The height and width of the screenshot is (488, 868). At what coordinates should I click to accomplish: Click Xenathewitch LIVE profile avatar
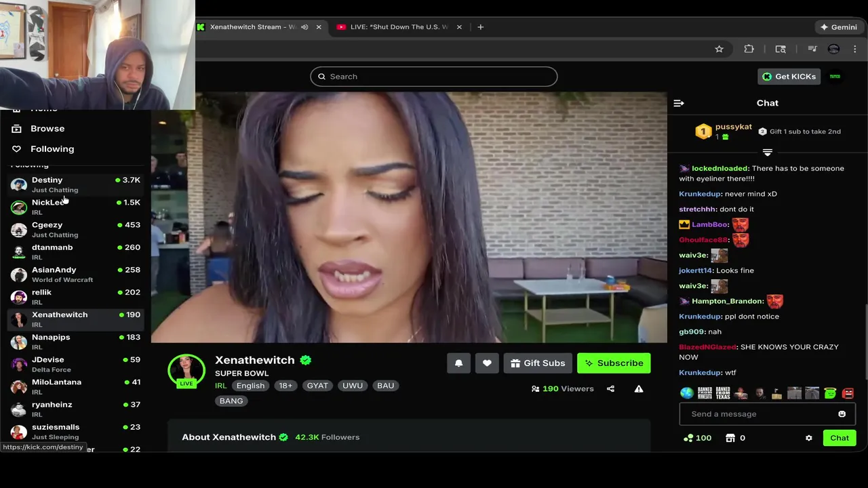(x=186, y=371)
